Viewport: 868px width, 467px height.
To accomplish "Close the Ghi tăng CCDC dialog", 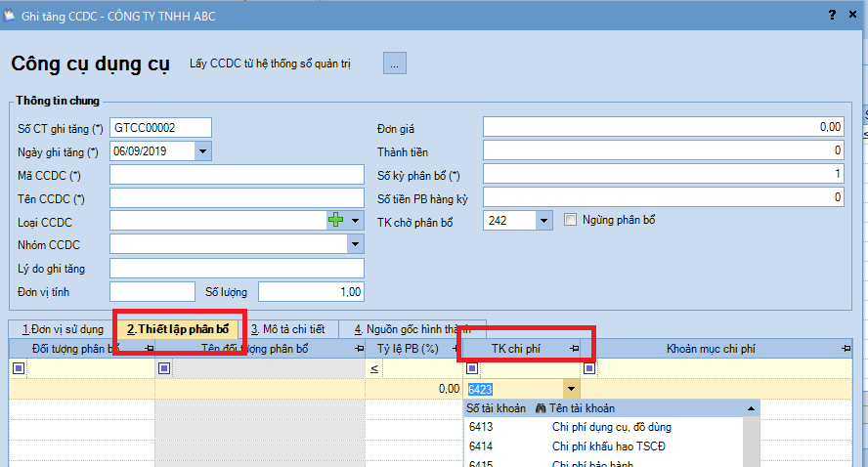I will pyautogui.click(x=852, y=15).
